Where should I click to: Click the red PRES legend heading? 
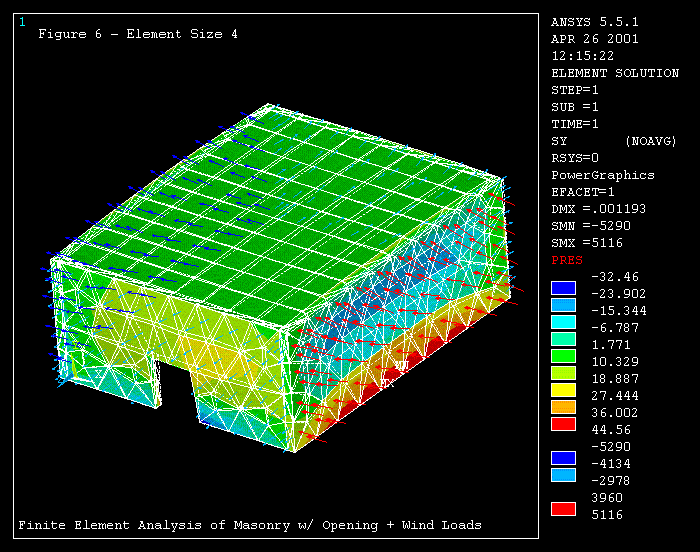coord(567,260)
